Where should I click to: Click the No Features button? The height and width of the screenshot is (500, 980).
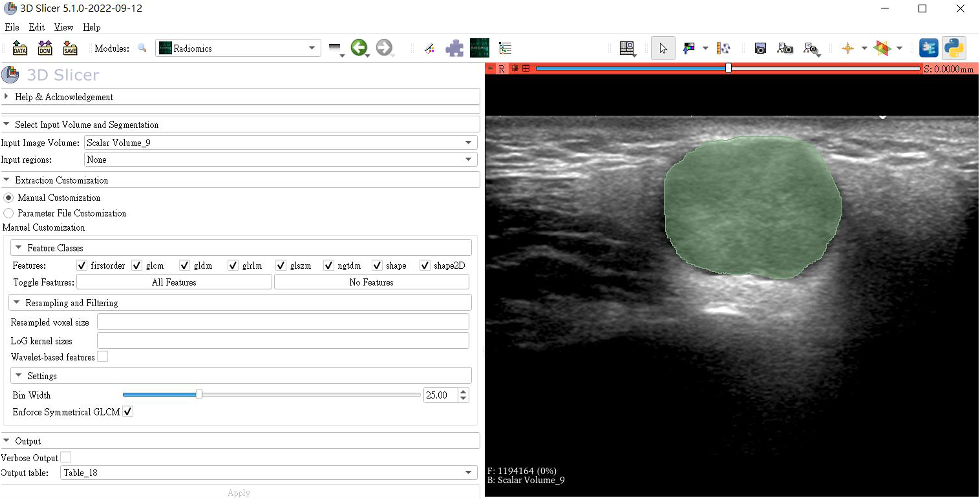pyautogui.click(x=371, y=282)
